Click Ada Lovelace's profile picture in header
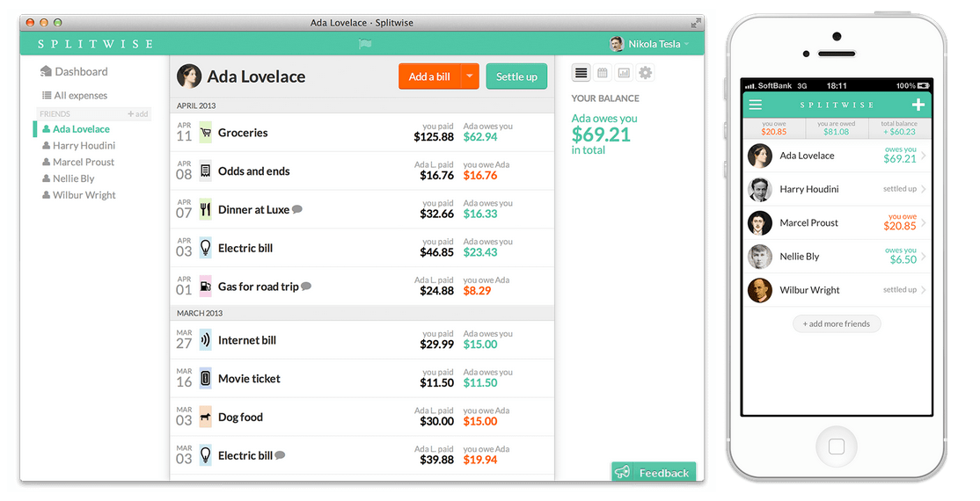 189,76
